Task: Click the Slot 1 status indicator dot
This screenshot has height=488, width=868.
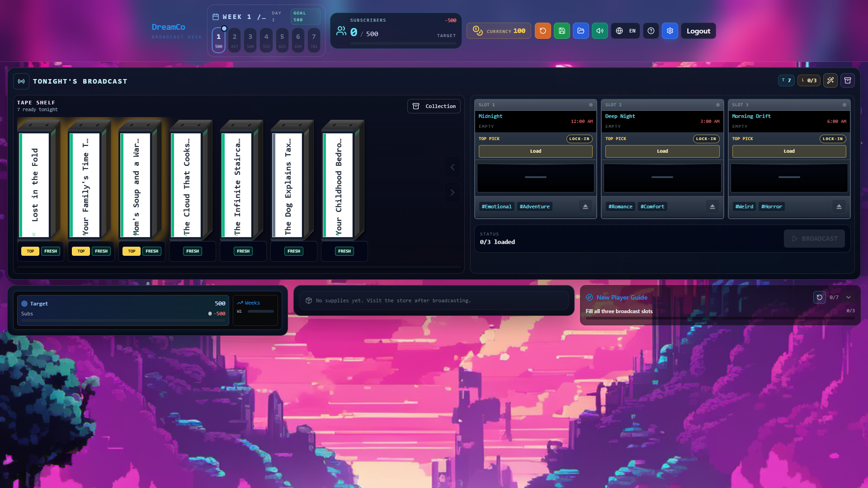Action: 590,105
